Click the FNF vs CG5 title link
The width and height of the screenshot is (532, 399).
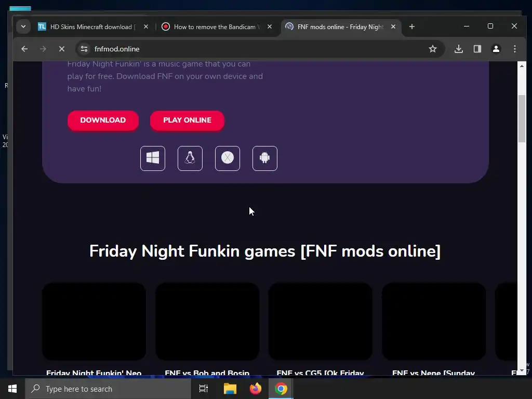coord(320,373)
